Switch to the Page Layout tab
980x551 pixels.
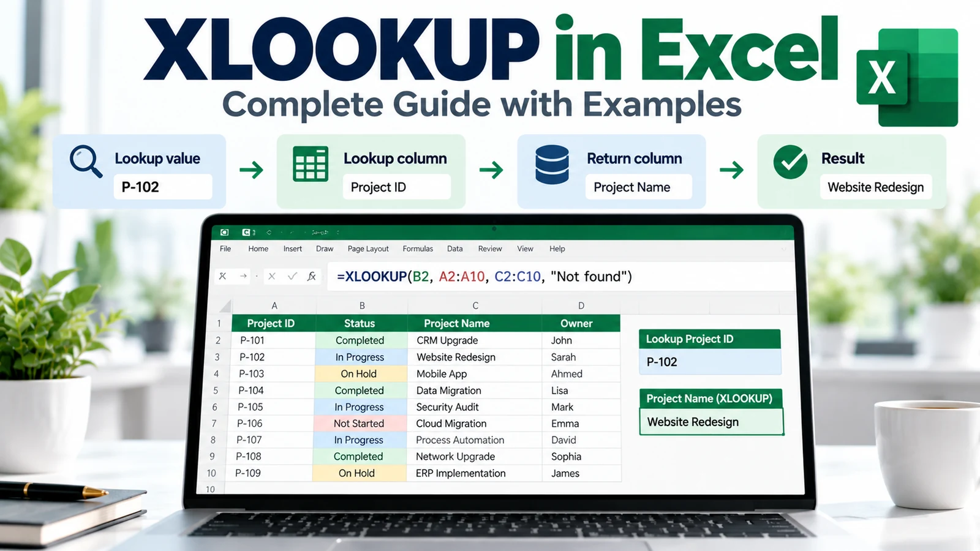(x=368, y=249)
